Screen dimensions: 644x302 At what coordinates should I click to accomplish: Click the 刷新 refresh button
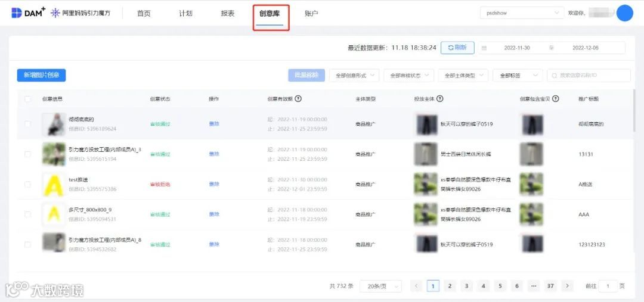[457, 48]
